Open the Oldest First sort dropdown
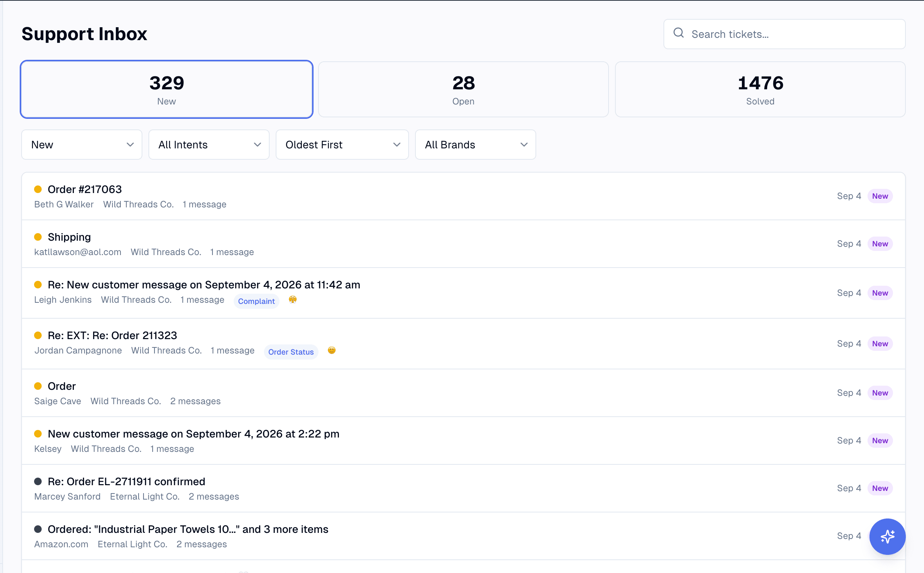 coord(342,145)
